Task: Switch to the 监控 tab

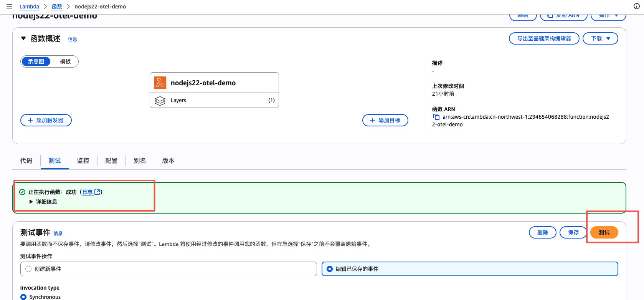Action: (83, 161)
